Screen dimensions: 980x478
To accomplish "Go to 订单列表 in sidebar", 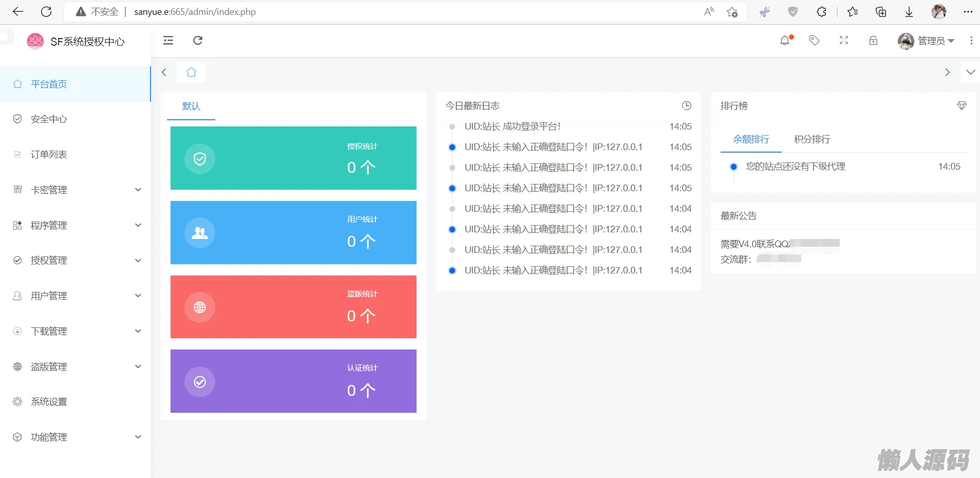I will (x=49, y=155).
